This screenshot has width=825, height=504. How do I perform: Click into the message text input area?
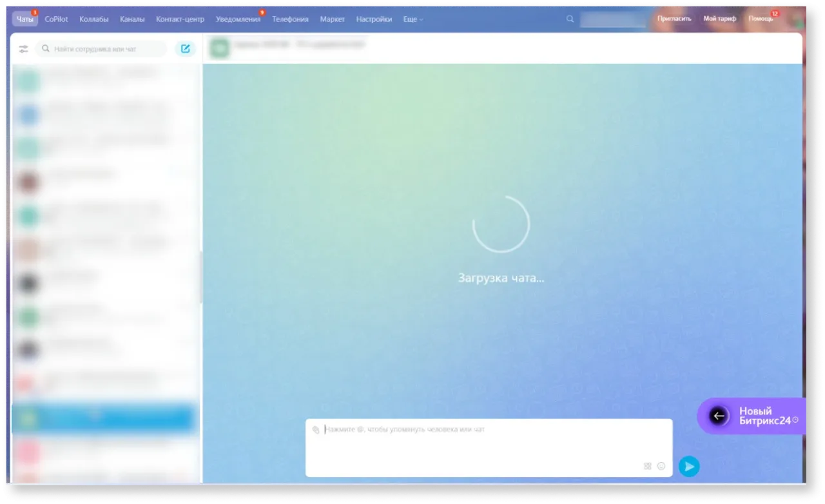pos(488,445)
